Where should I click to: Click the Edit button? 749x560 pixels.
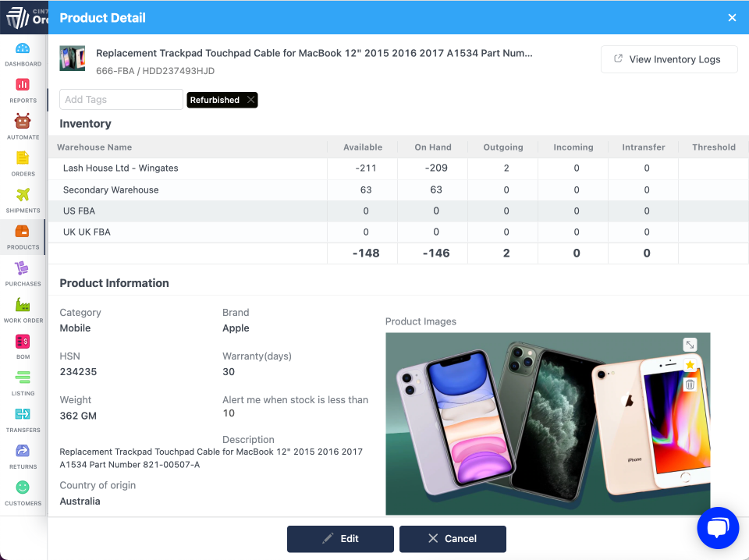[x=340, y=538]
